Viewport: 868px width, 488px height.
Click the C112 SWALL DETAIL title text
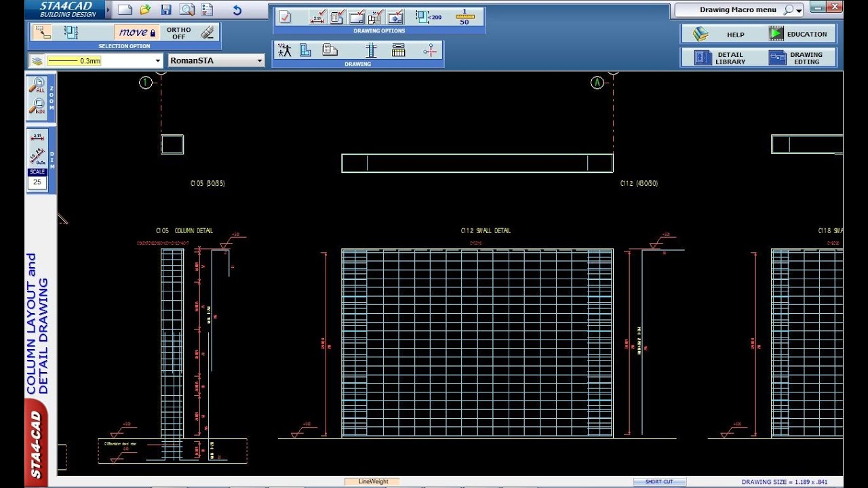click(486, 230)
